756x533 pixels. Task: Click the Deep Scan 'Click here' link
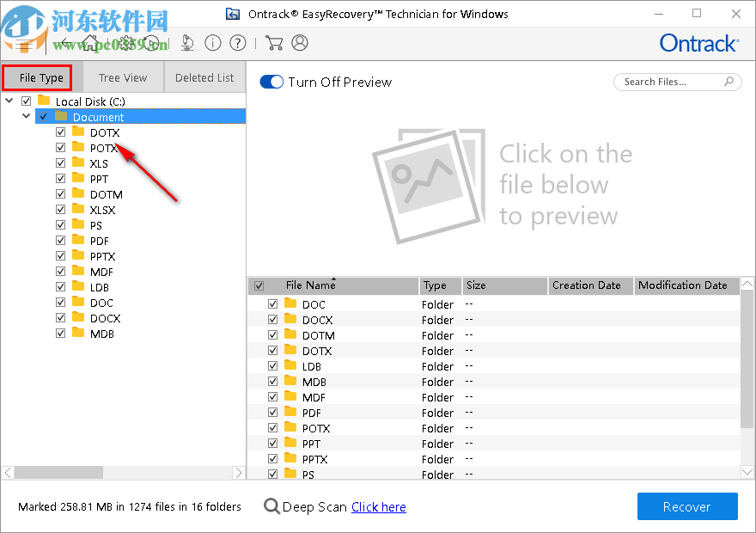[378, 506]
